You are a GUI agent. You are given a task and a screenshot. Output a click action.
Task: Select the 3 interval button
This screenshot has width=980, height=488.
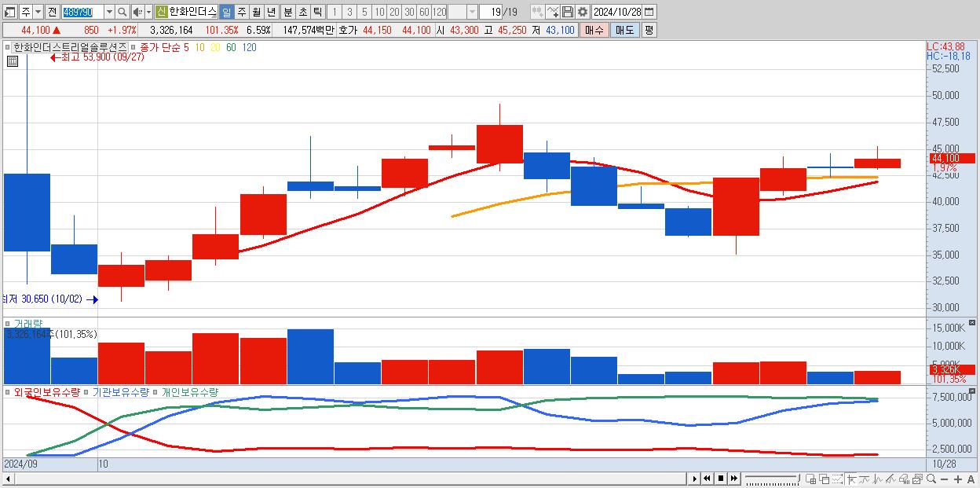[x=349, y=12]
